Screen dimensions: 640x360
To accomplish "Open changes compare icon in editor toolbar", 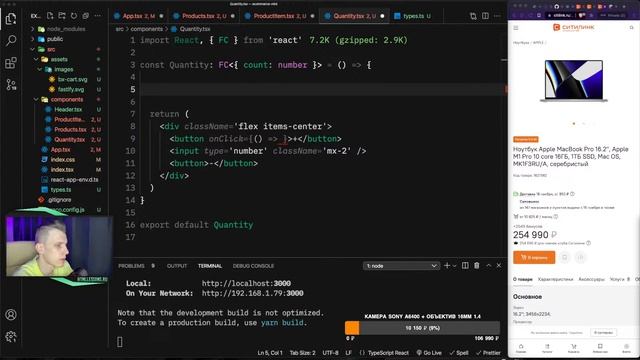I will pyautogui.click(x=473, y=16).
